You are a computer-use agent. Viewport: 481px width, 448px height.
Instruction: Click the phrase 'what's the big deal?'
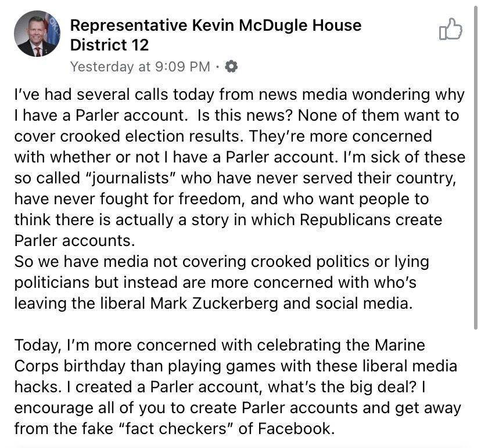342,387
